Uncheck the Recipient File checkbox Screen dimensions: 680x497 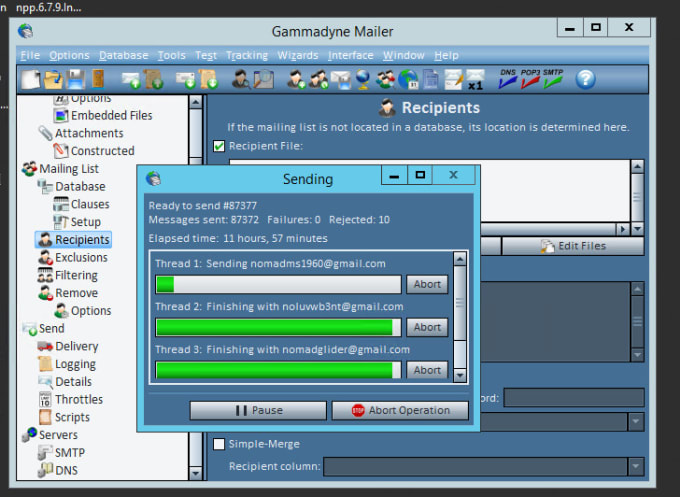219,146
